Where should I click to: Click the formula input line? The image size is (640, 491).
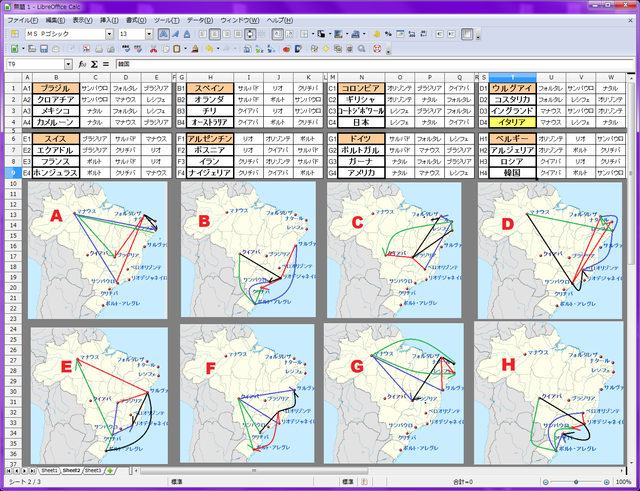coord(373,64)
